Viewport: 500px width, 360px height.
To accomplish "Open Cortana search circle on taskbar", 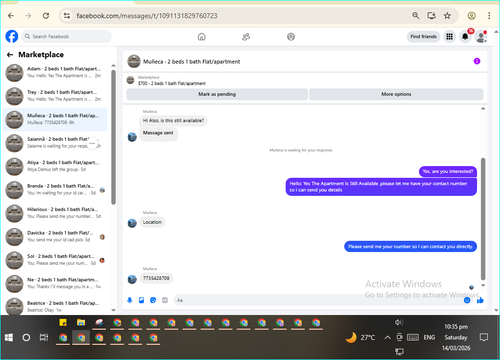I will (x=26, y=338).
